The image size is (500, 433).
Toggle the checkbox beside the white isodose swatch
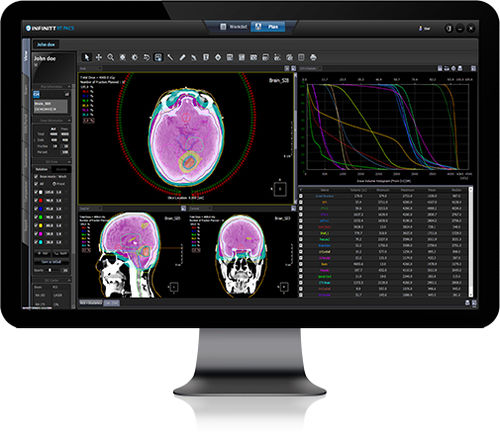[36, 192]
